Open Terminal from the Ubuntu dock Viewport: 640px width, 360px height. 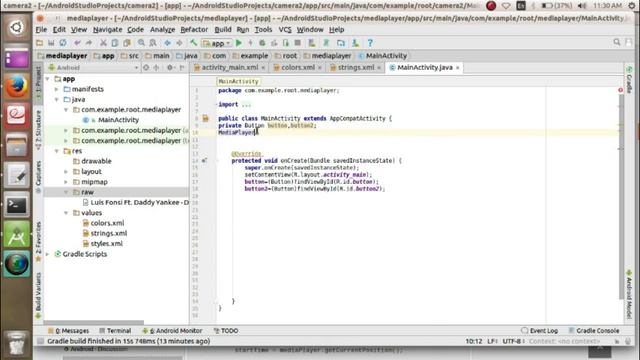tap(17, 205)
